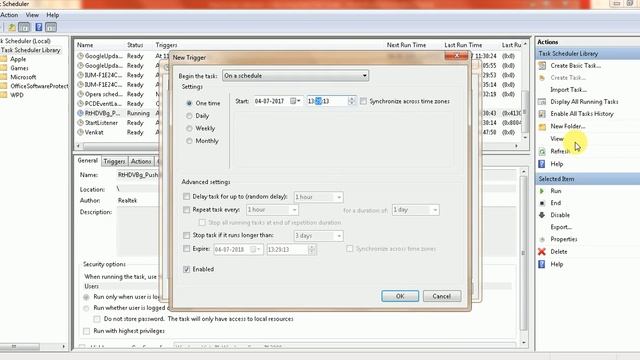Viewport: 640px width, 360px height.
Task: Click the red Delete icon
Action: [542, 252]
